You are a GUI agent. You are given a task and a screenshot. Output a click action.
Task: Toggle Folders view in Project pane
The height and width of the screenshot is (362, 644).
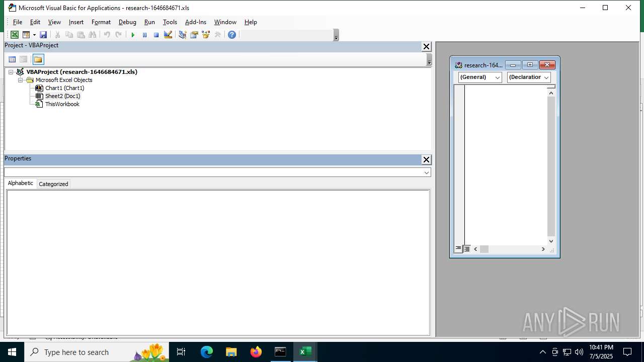pos(38,59)
